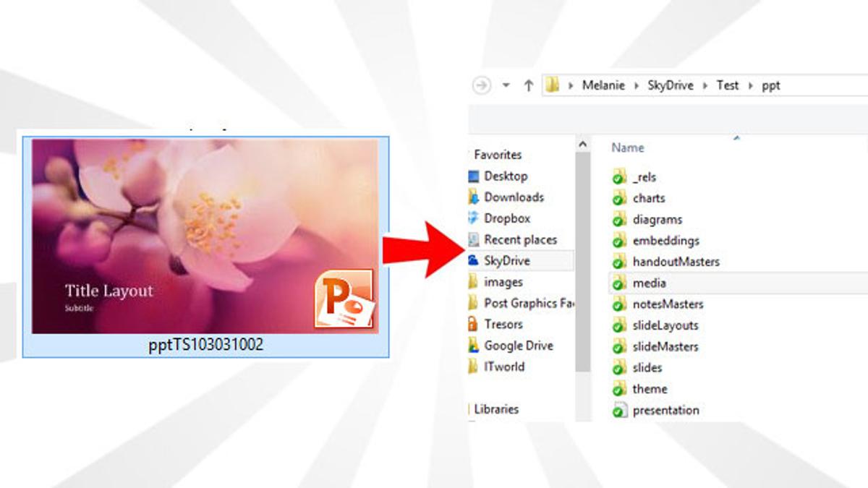Screen dimensions: 868x488
Task: Open the diagrams folder icon
Action: [618, 219]
